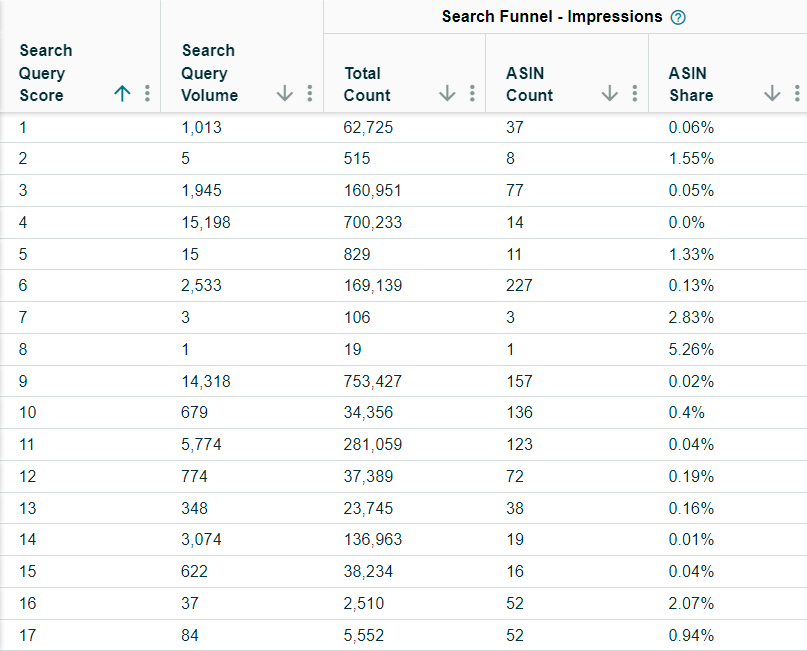This screenshot has height=651, width=807.
Task: Sort by Total Count arrow
Action: (x=447, y=94)
